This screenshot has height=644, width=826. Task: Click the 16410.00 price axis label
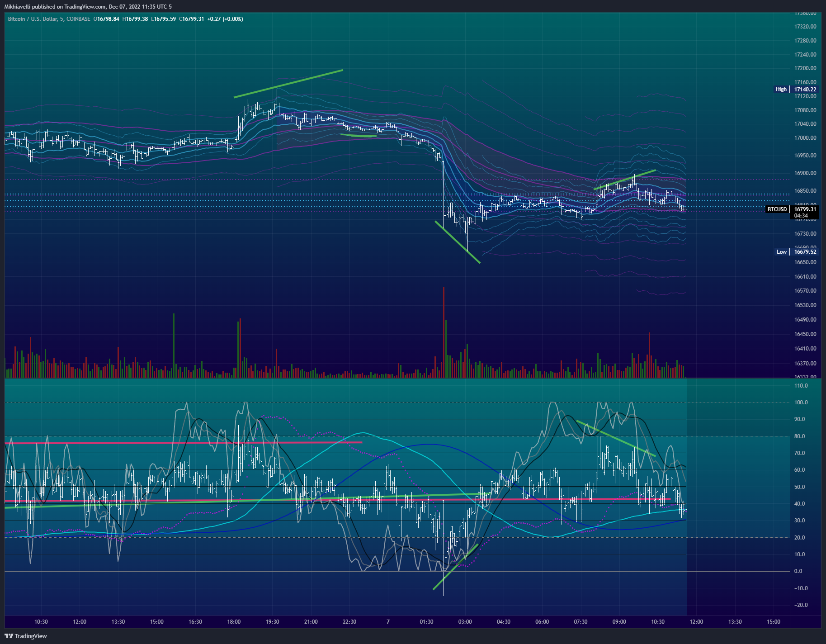(x=805, y=349)
